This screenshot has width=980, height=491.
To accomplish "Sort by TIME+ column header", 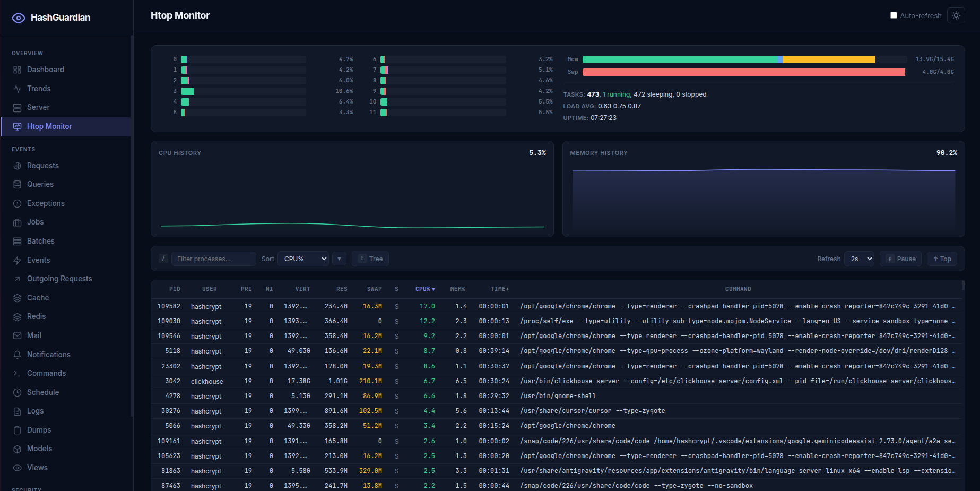I will 500,289.
